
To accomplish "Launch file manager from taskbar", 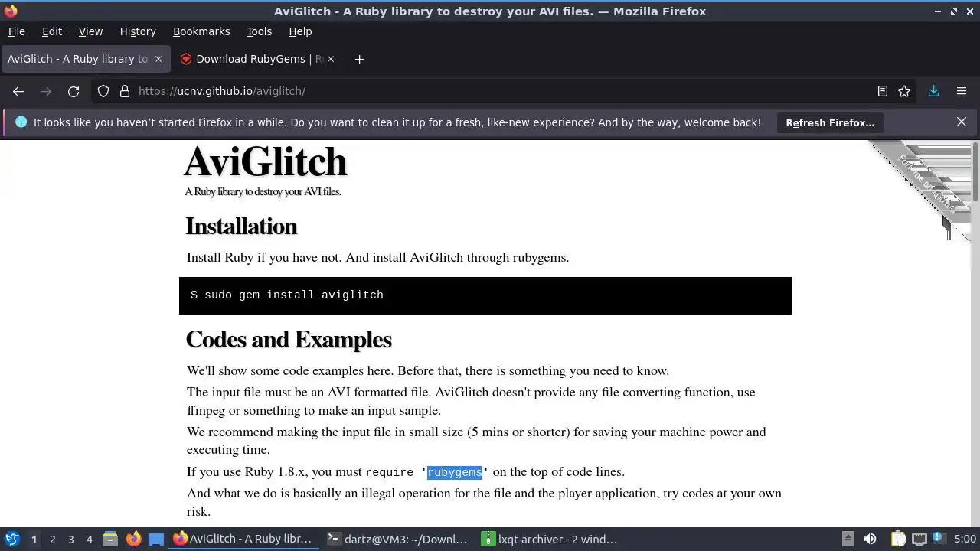I will point(110,540).
